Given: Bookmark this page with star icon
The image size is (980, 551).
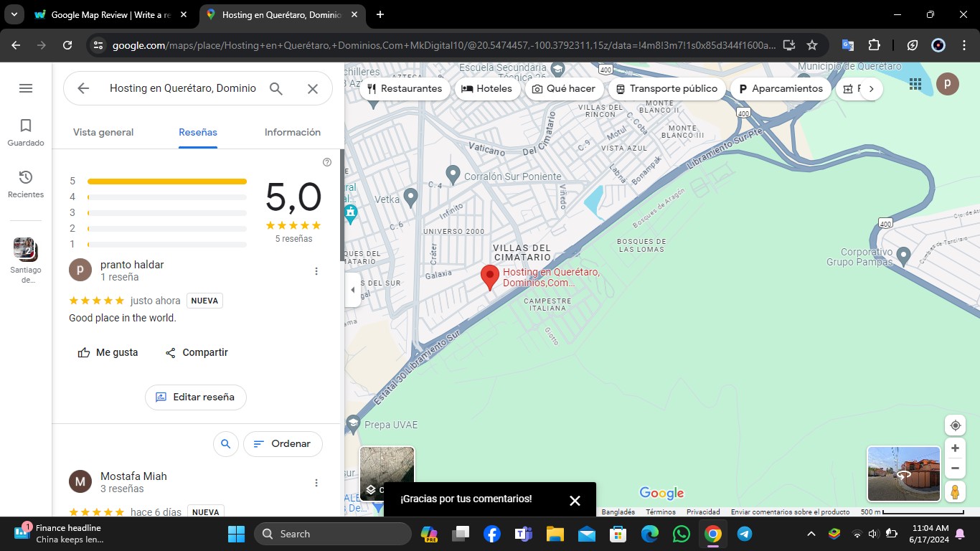Looking at the screenshot, I should pos(811,45).
